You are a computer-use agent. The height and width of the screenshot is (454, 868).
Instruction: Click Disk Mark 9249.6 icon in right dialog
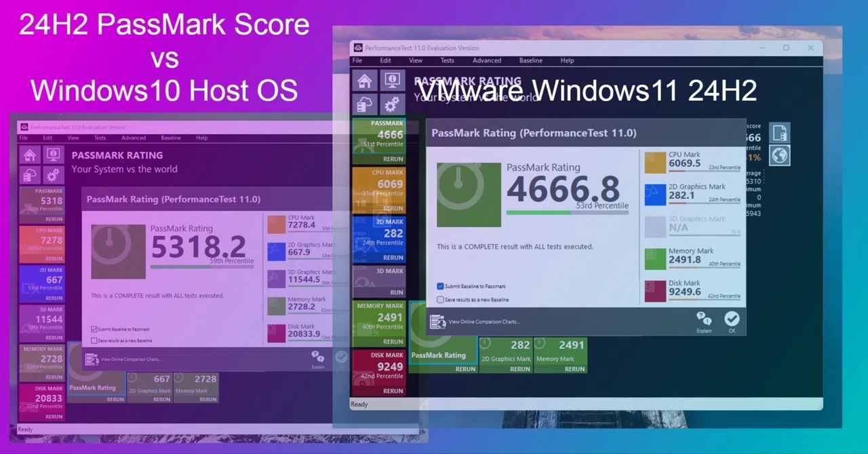click(655, 291)
